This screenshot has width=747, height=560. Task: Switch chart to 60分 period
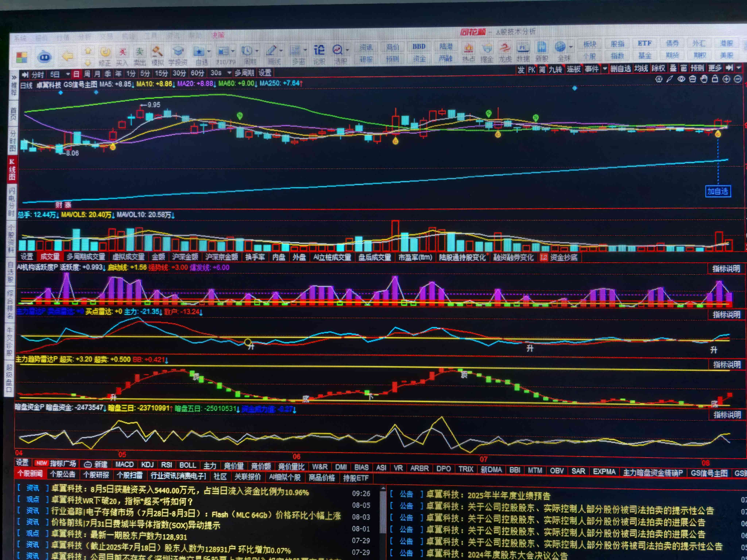point(197,73)
